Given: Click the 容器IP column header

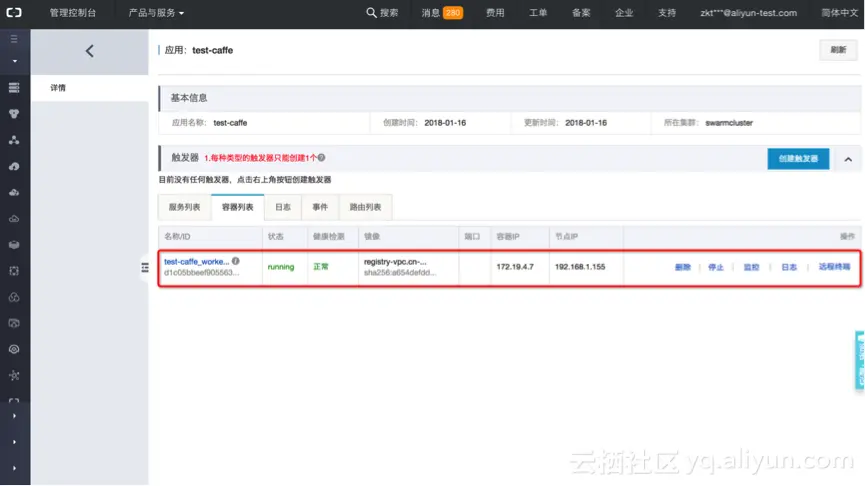Looking at the screenshot, I should (x=508, y=237).
